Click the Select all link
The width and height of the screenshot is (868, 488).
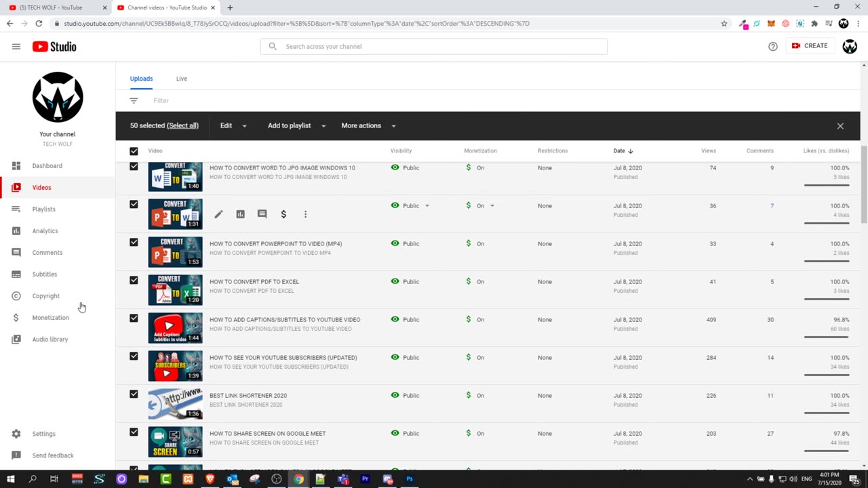[182, 125]
